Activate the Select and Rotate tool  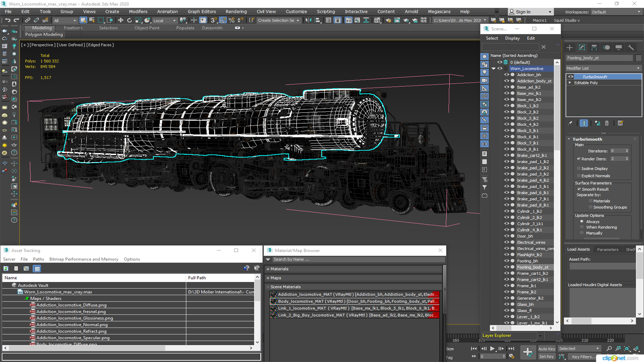click(129, 20)
